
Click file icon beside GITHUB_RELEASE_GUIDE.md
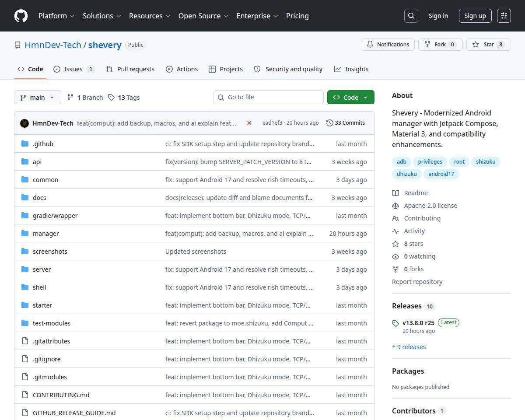(25, 413)
